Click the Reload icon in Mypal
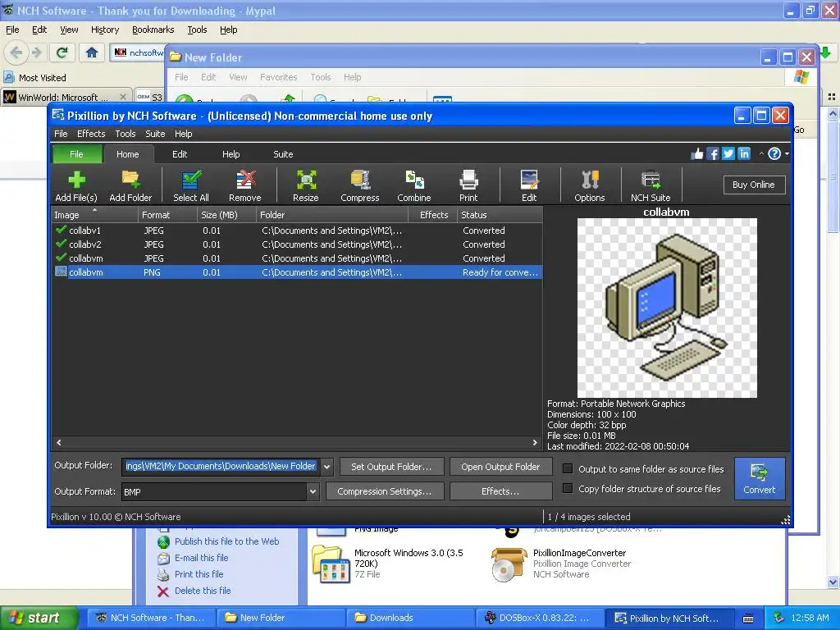This screenshot has width=840, height=630. 62,52
